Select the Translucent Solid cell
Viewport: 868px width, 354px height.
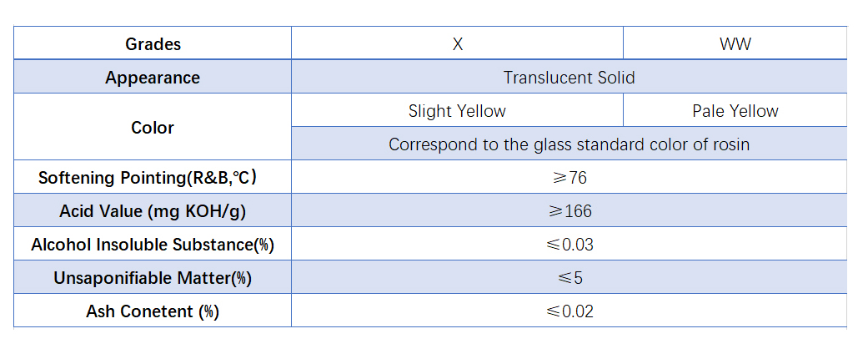coord(569,77)
